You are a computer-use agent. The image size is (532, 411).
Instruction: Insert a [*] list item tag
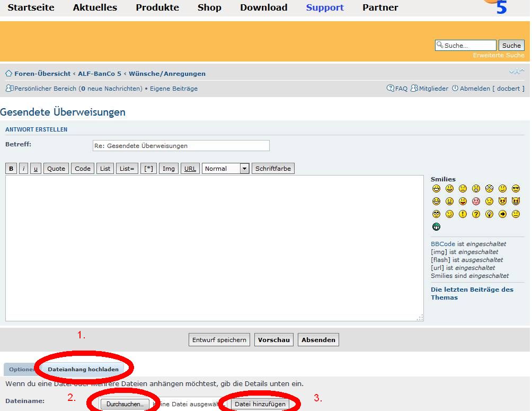(x=148, y=169)
